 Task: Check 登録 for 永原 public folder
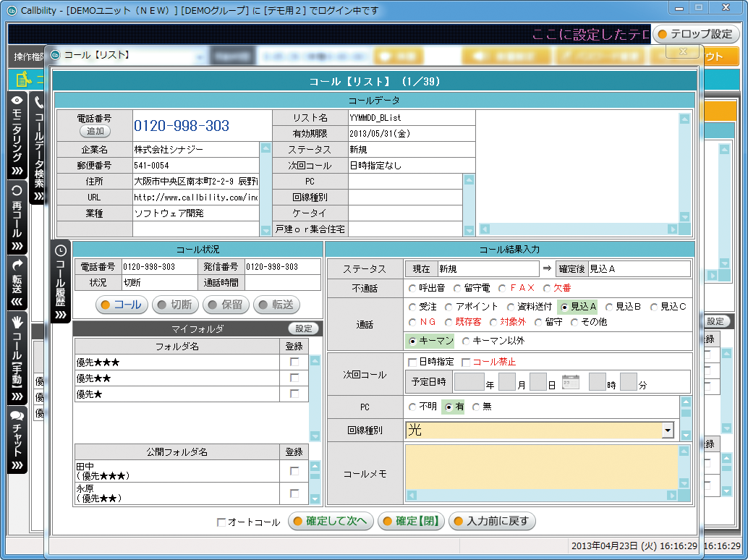click(294, 493)
